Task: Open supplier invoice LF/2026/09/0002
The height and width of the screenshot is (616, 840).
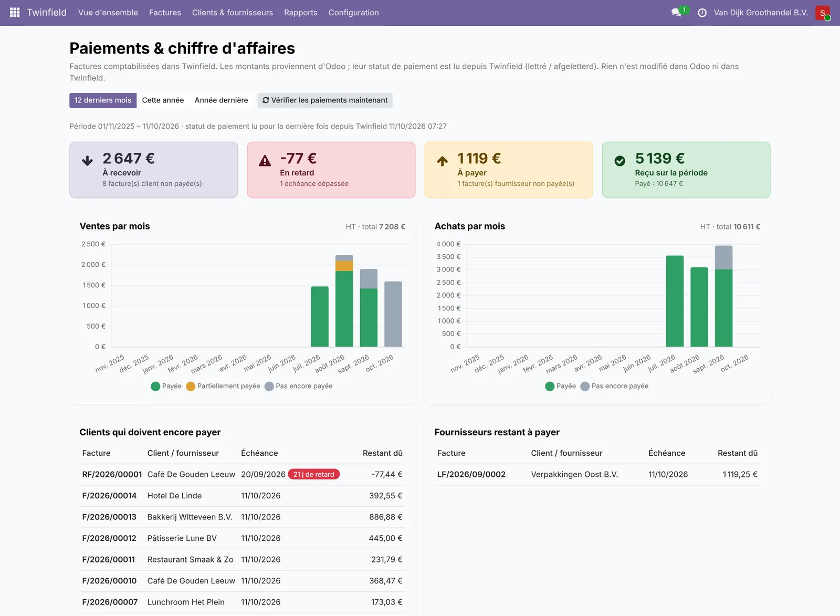Action: [x=471, y=474]
